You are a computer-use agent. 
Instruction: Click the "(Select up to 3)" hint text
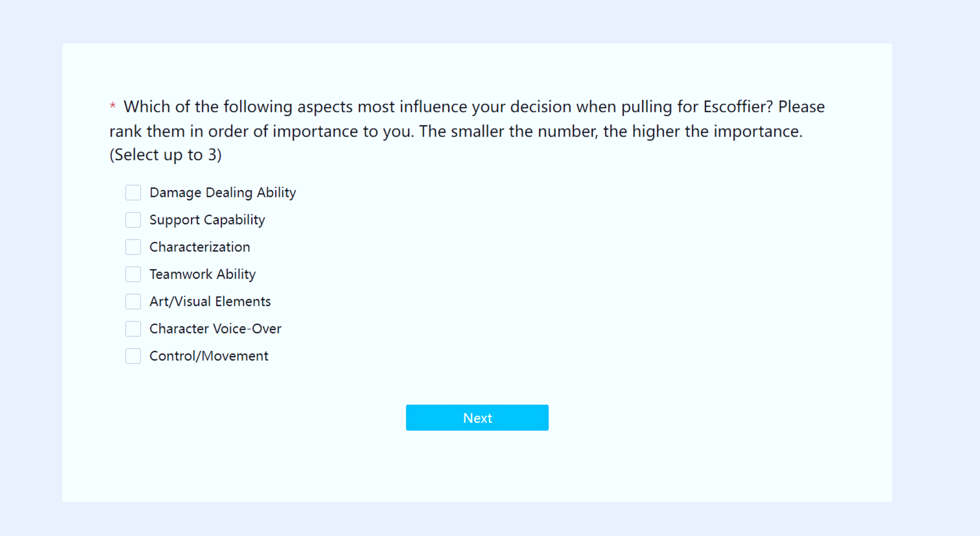pos(166,155)
